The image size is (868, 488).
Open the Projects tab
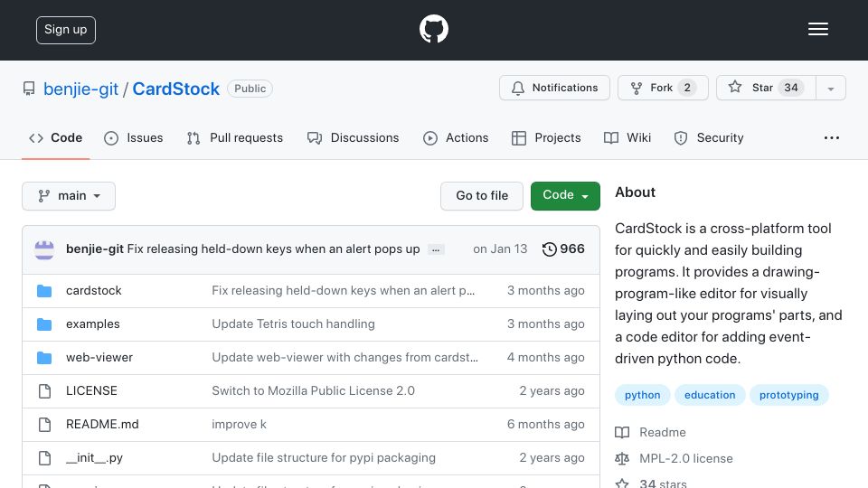[546, 138]
